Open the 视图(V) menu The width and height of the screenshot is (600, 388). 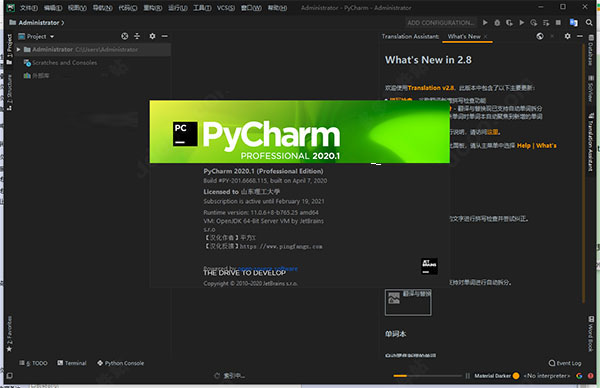point(77,8)
